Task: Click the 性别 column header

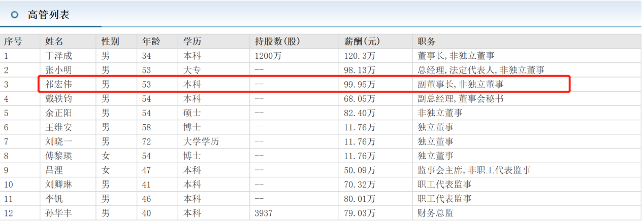Action: (x=111, y=42)
